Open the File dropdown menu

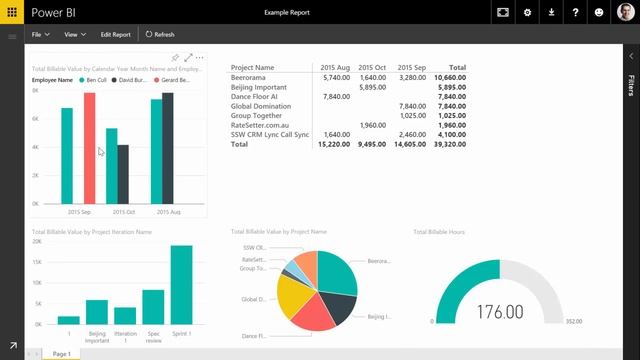coord(40,35)
